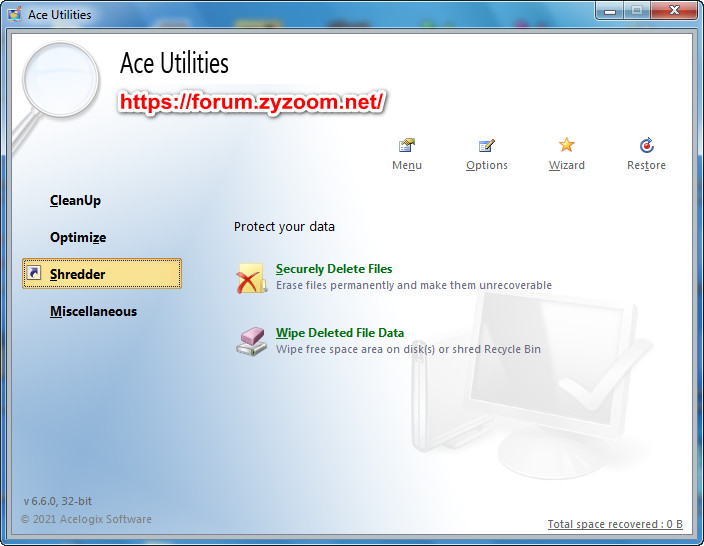Click 'Wipe free space area' description text

pos(408,349)
